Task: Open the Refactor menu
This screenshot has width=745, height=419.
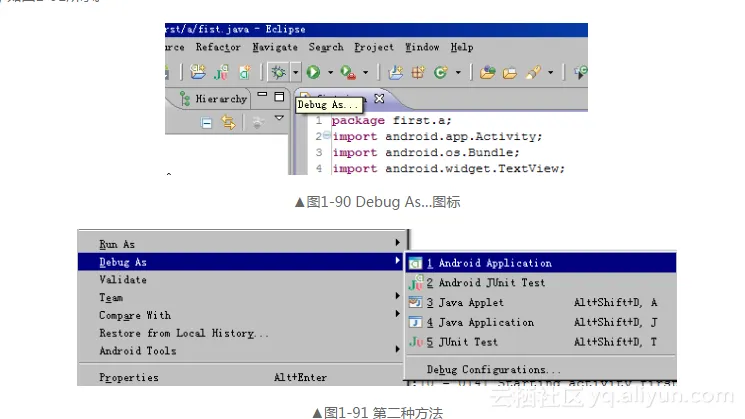Action: coord(218,47)
